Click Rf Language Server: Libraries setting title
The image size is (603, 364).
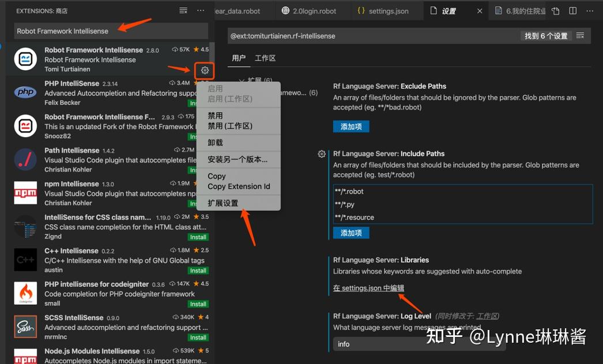(380, 260)
